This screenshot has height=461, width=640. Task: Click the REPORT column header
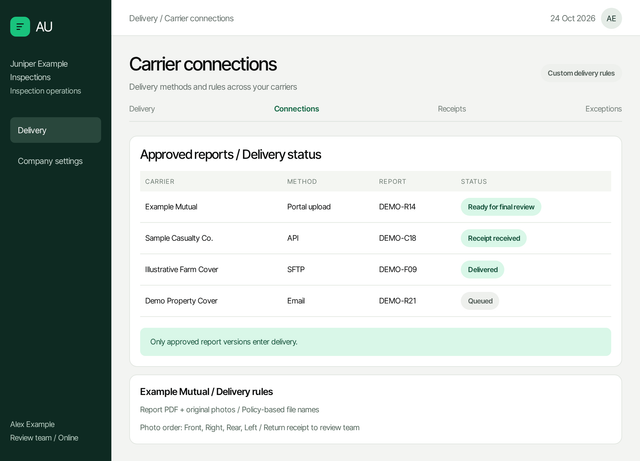392,182
